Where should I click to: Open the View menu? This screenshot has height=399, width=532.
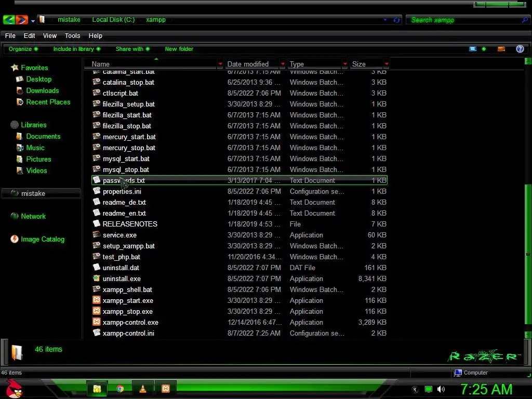(49, 36)
